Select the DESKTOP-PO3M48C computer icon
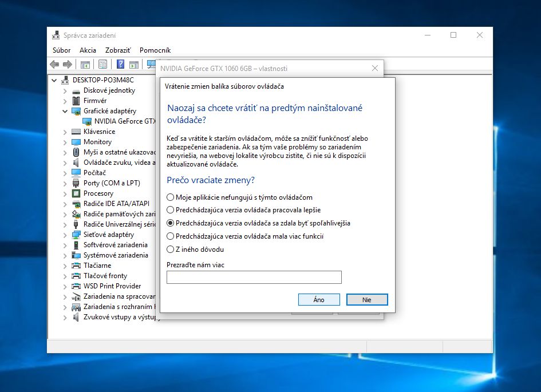The height and width of the screenshot is (392, 541). click(65, 80)
